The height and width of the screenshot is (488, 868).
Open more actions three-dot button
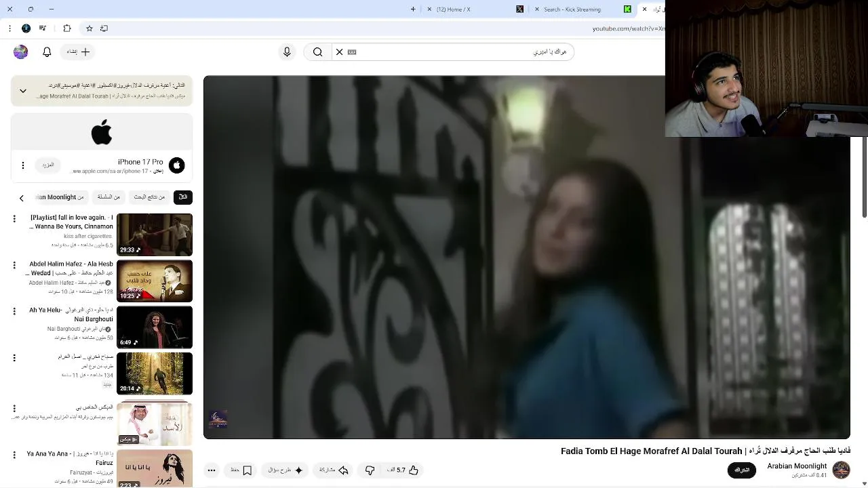click(212, 470)
